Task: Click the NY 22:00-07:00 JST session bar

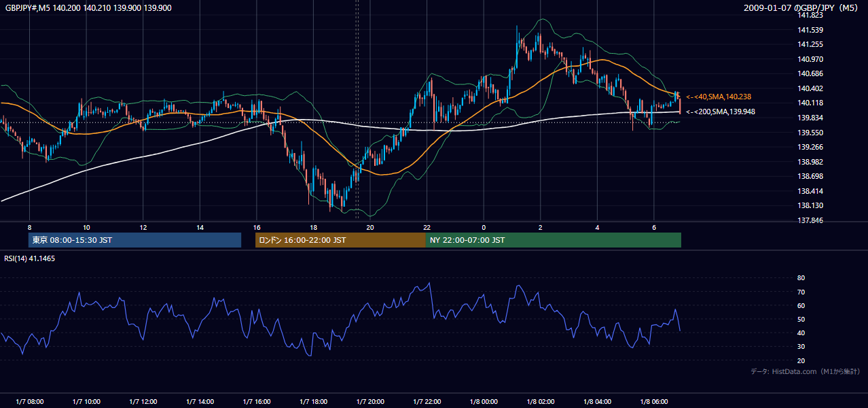Action: coord(554,240)
